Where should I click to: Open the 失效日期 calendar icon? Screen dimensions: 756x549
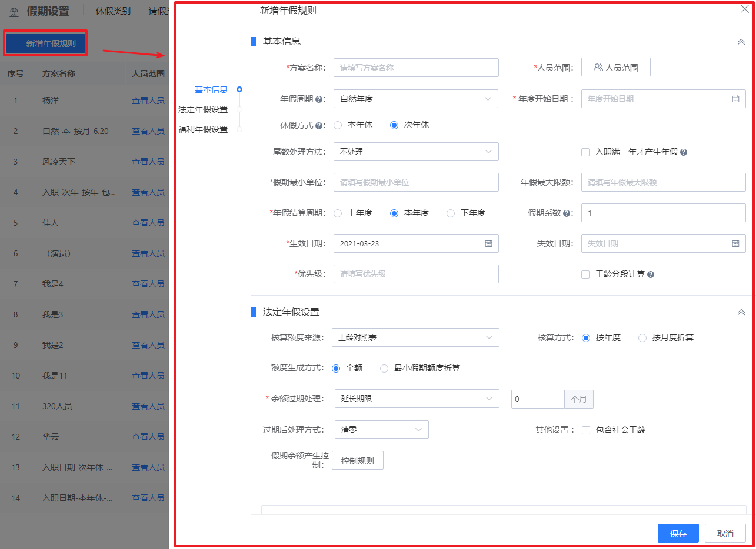[735, 243]
